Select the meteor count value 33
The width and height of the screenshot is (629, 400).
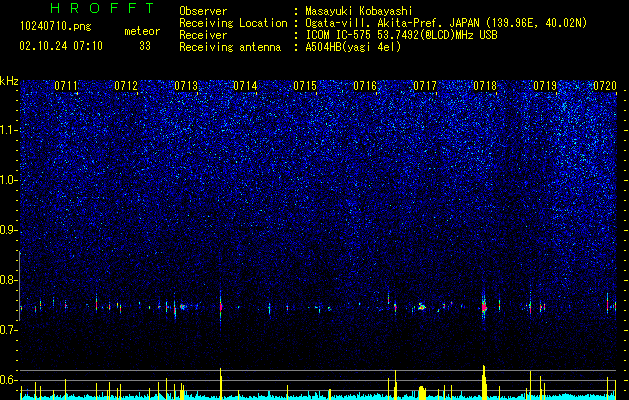pos(145,46)
